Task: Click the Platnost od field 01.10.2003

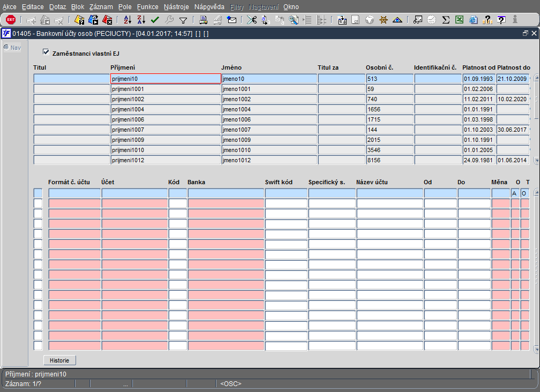Action: tap(479, 130)
